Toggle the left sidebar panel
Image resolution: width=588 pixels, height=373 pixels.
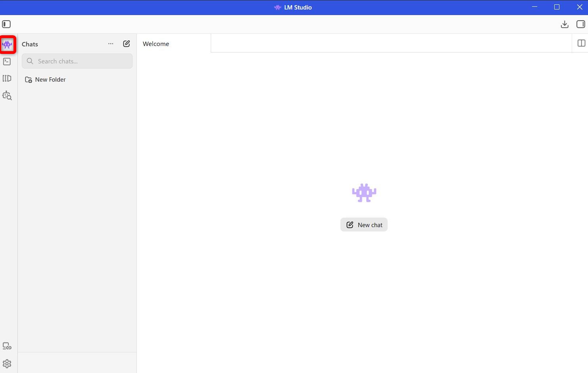[x=6, y=24]
